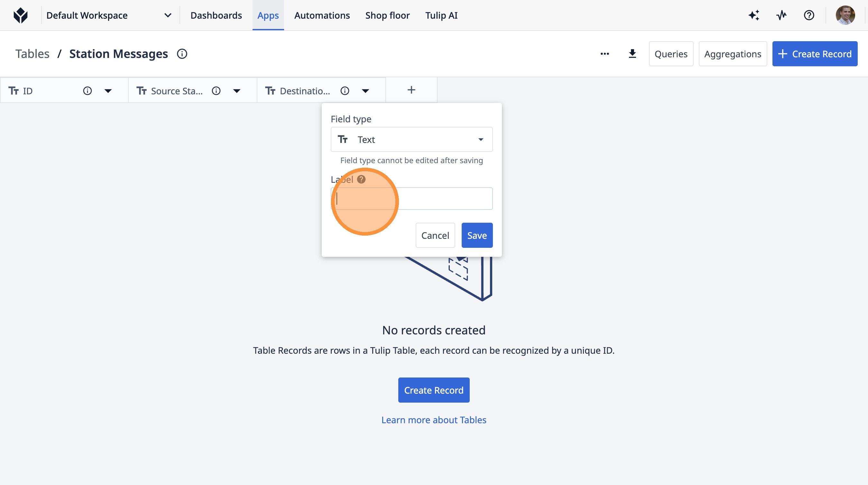
Task: Open the AI sparkle assistant icon
Action: [754, 15]
